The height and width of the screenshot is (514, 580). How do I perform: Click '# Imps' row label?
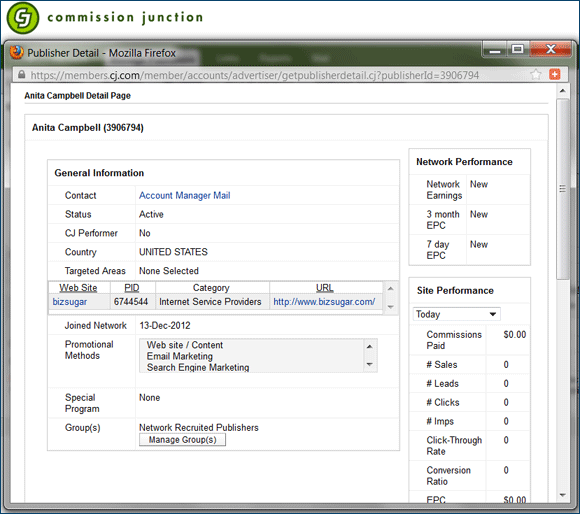(440, 421)
